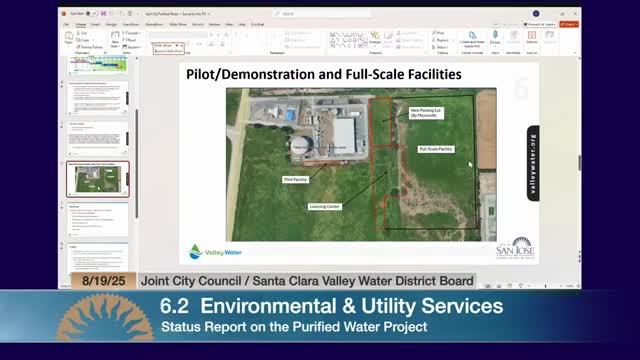
Task: Open the Section dropdown in Slides group
Action: click(132, 47)
